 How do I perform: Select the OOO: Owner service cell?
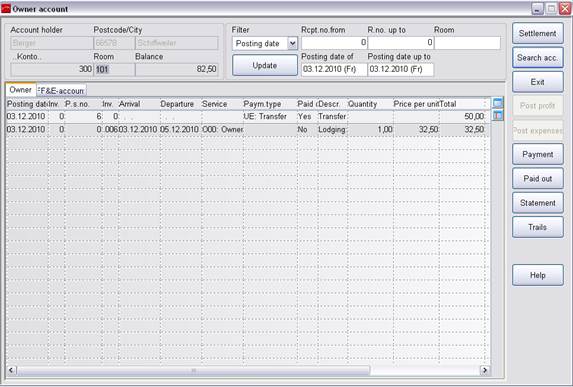[x=222, y=129]
